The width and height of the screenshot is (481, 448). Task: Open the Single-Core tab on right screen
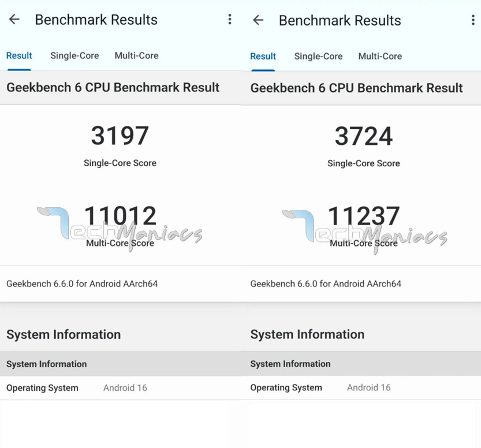point(318,56)
